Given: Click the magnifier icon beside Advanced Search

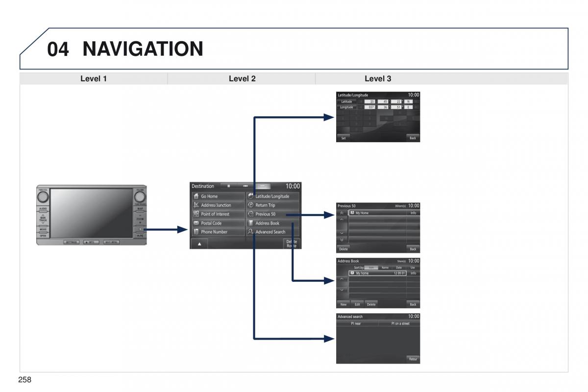Looking at the screenshot, I should pyautogui.click(x=250, y=232).
